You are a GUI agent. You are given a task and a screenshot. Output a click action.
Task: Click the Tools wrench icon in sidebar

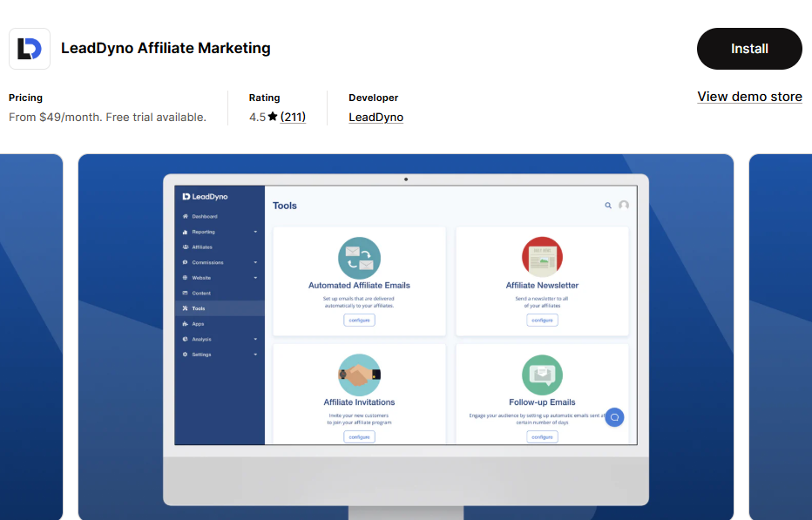tap(185, 308)
